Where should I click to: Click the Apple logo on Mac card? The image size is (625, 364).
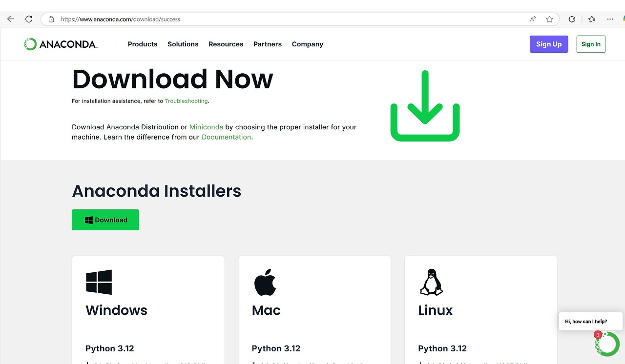click(265, 283)
